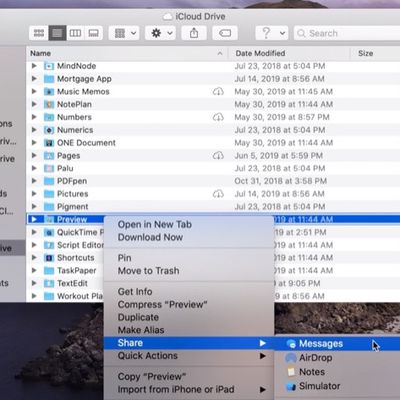The width and height of the screenshot is (400, 400).
Task: Select the Script Editor folder row
Action: [65, 245]
